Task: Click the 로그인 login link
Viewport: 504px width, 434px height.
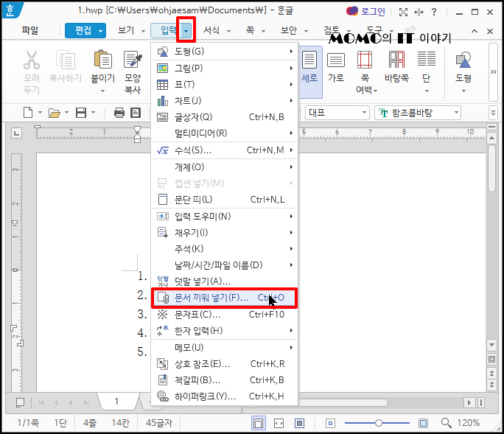Action: pyautogui.click(x=373, y=12)
